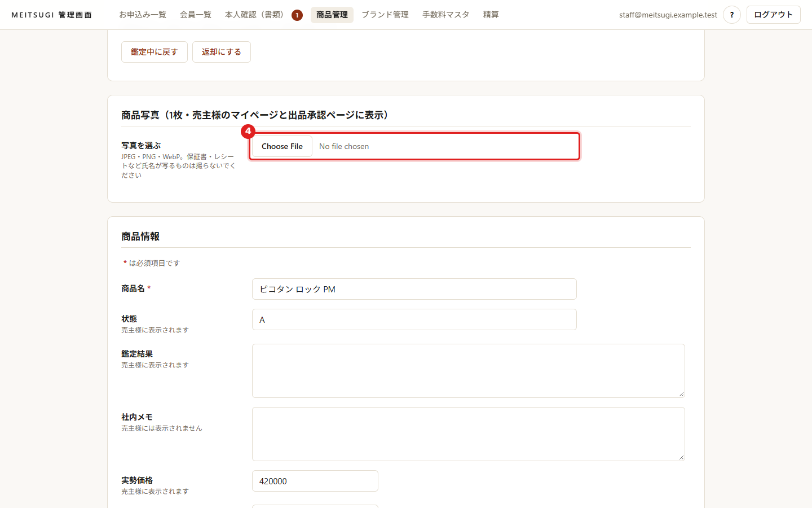The image size is (812, 508).
Task: Select the 商品管理 nav item
Action: click(332, 15)
